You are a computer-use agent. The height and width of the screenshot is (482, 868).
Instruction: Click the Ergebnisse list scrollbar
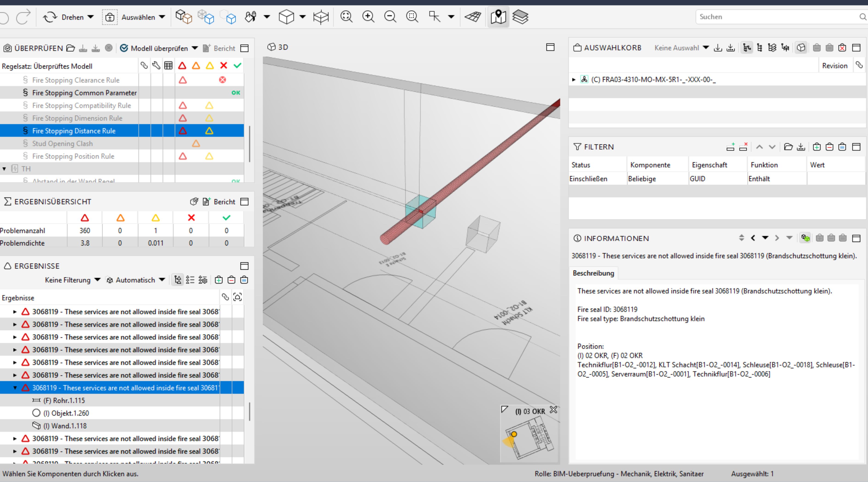(x=249, y=411)
